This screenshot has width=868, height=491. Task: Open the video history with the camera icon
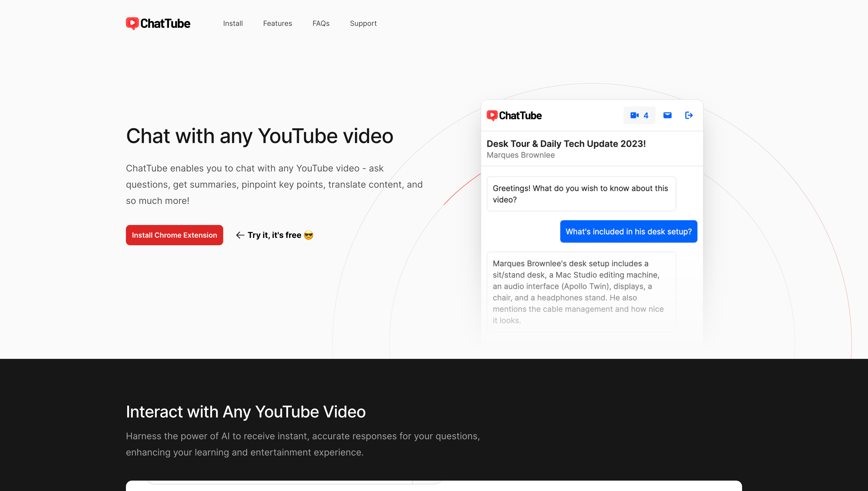coord(635,115)
